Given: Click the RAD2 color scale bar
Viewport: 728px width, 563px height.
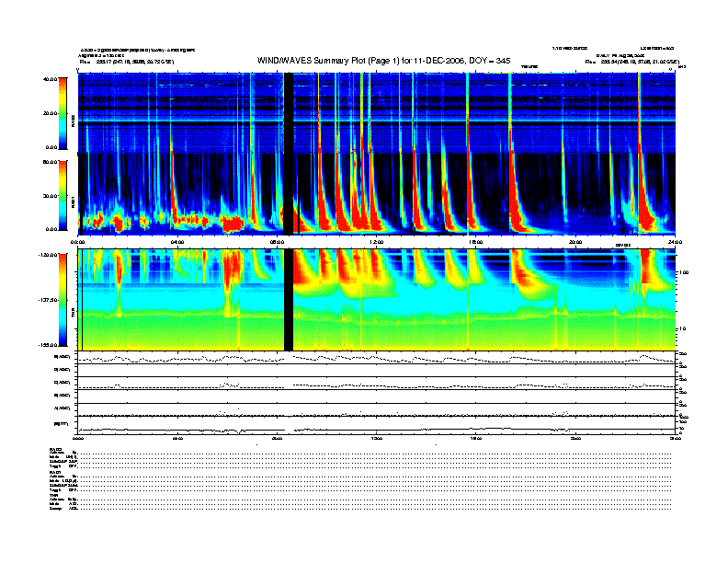Looking at the screenshot, I should [x=63, y=113].
